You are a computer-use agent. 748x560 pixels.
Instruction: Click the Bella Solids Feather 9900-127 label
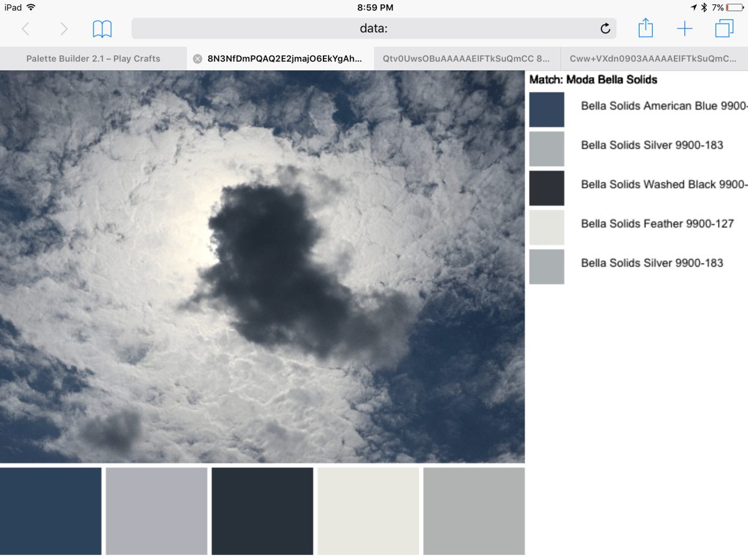pos(657,224)
